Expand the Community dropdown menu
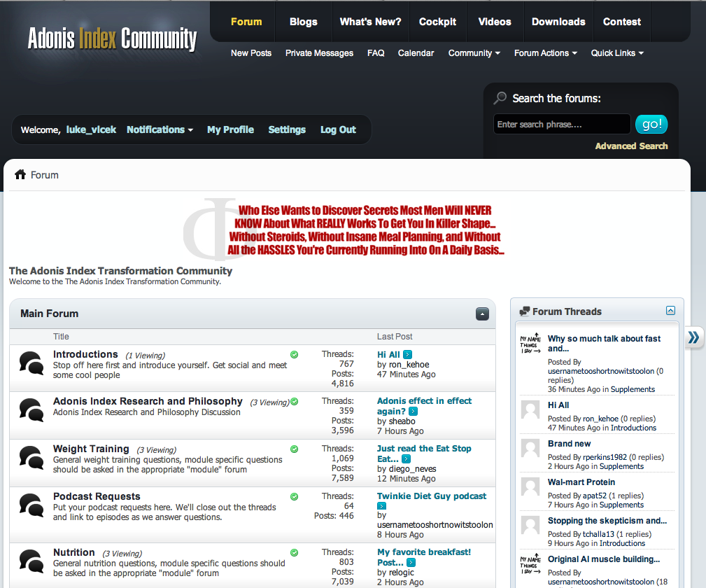Viewport: 706px width, 588px height. 474,53
